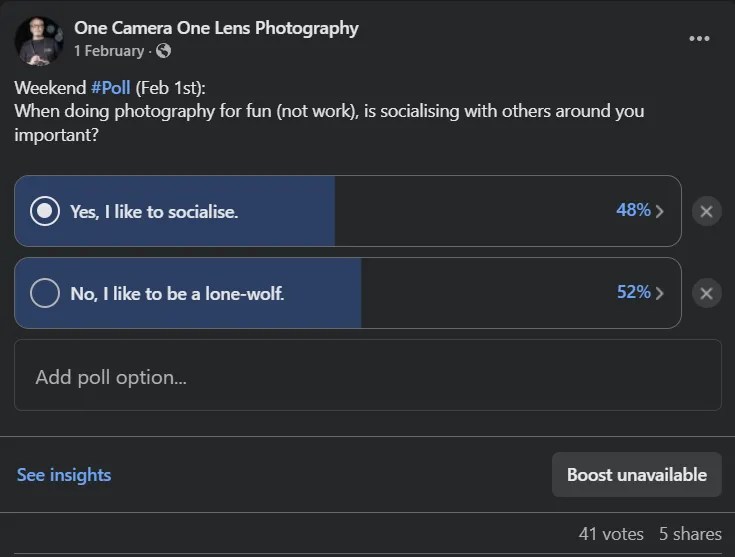Image resolution: width=735 pixels, height=557 pixels.
Task: View the 41 votes count
Action: [x=611, y=534]
